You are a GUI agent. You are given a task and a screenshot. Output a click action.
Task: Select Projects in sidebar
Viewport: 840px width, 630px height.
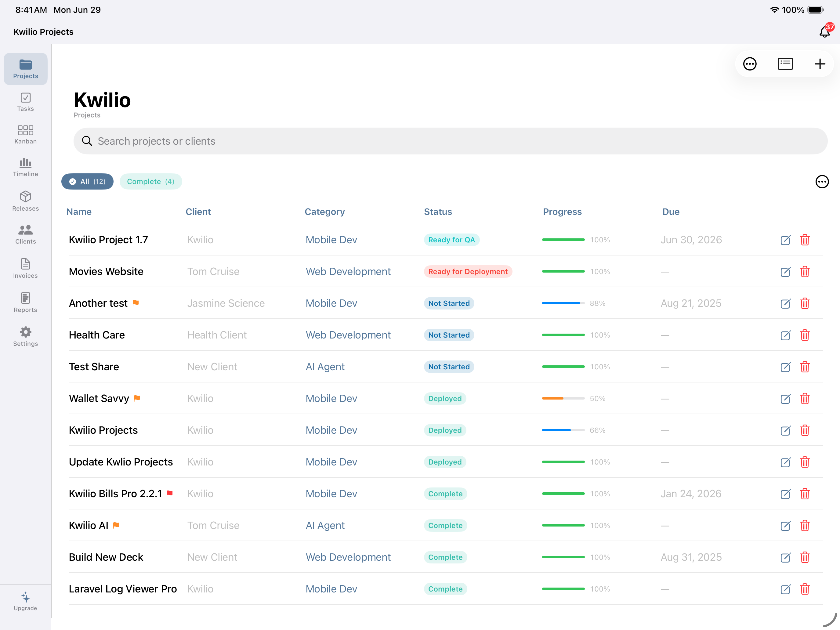coord(25,69)
